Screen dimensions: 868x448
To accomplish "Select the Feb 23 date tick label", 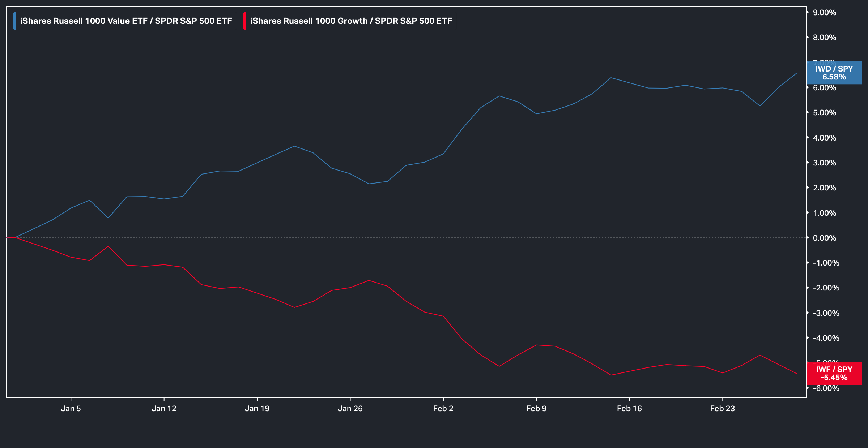I will (722, 409).
